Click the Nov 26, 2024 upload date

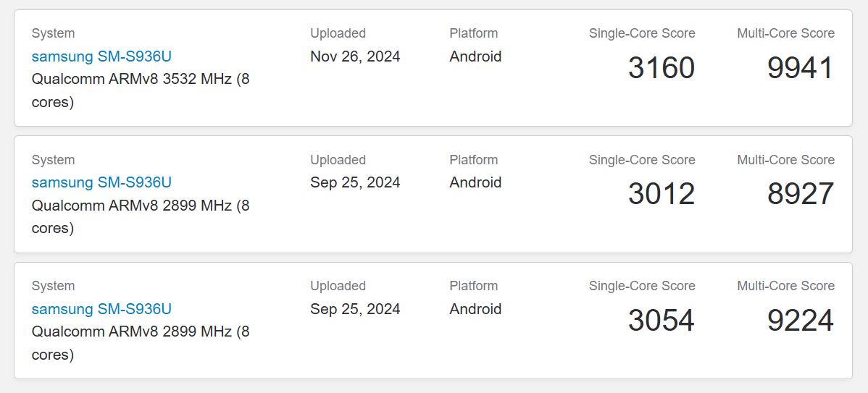355,56
